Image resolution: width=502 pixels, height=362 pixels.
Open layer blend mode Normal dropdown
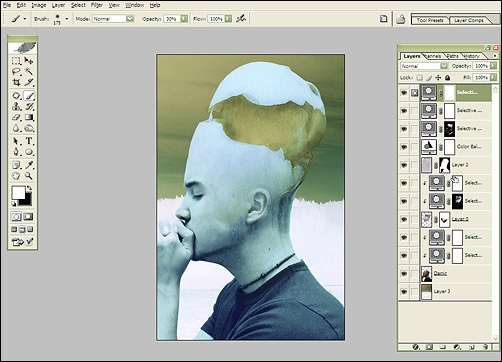tap(444, 66)
